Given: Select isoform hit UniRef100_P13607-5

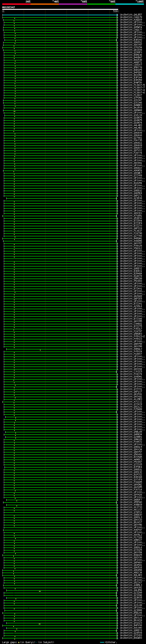Looking at the screenshot, I should pyautogui.click(x=132, y=85).
